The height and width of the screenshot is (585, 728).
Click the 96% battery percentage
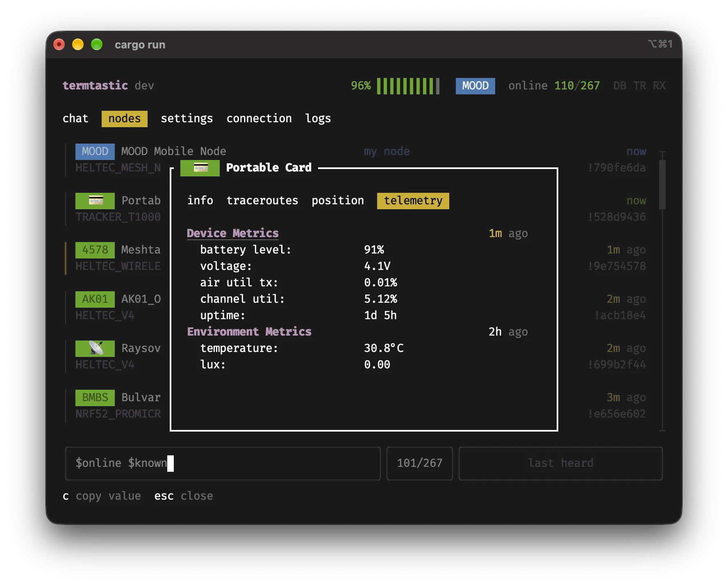tap(361, 86)
